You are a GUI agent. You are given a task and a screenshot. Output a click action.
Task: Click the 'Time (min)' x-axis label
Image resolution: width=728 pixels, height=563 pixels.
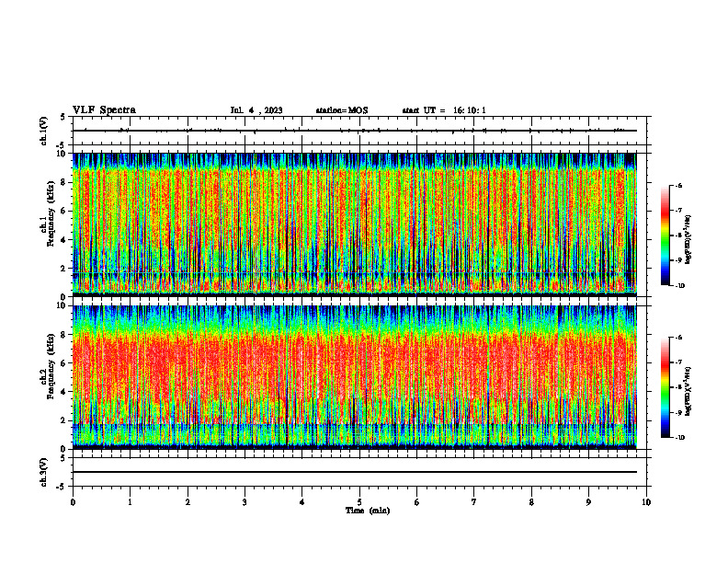pos(368,511)
